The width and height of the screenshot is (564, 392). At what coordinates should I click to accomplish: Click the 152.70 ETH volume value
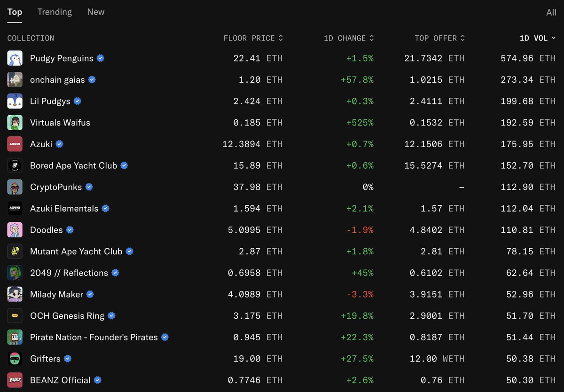528,165
